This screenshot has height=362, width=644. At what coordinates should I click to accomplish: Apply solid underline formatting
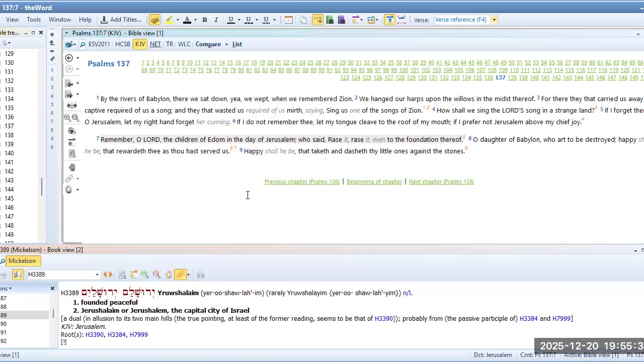[x=231, y=20]
